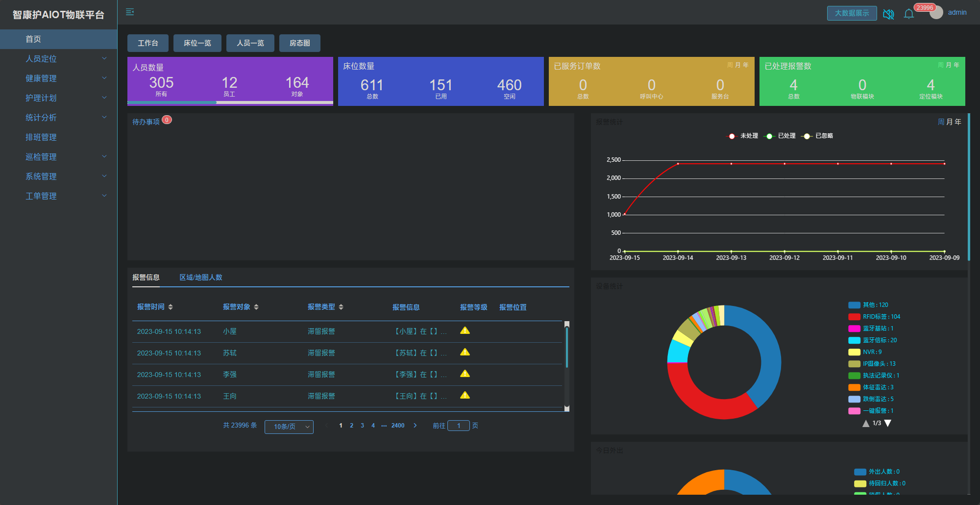Go to page 4 of alarm table
Screen dimensions: 980x505
pos(373,426)
